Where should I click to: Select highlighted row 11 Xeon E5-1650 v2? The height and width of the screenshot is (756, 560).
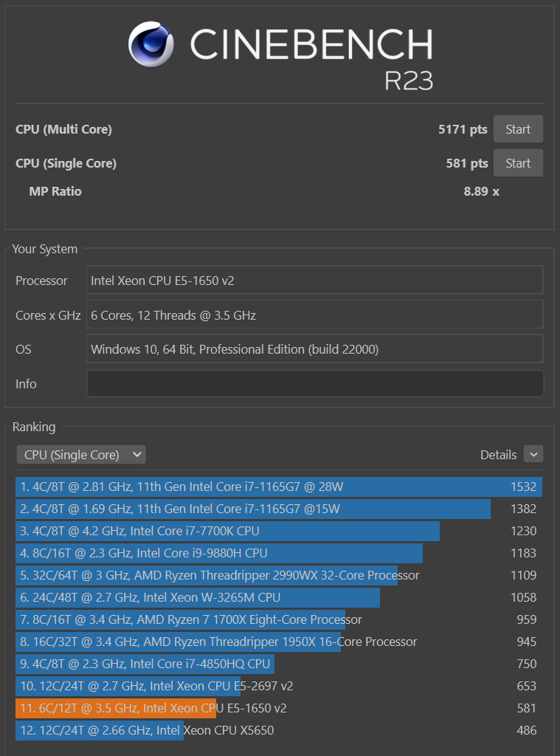[279, 709]
